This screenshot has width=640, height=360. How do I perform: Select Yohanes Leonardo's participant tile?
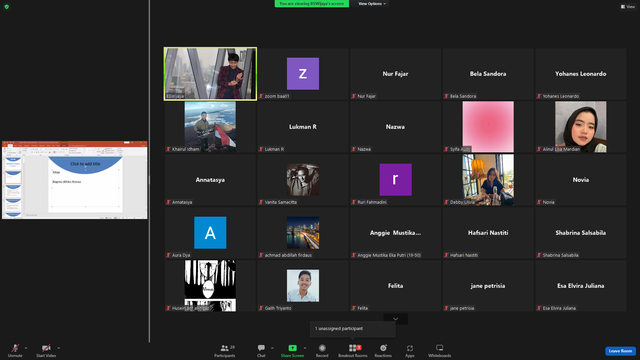pos(581,73)
